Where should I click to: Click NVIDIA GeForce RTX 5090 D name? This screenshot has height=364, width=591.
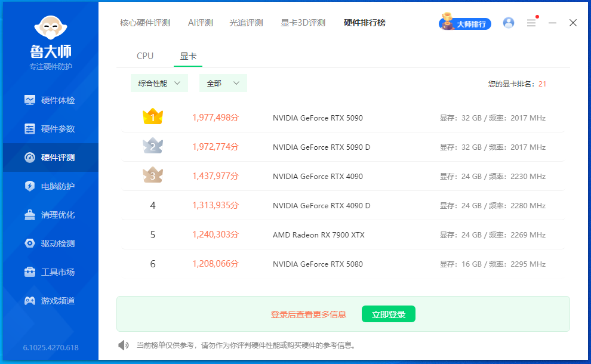322,147
